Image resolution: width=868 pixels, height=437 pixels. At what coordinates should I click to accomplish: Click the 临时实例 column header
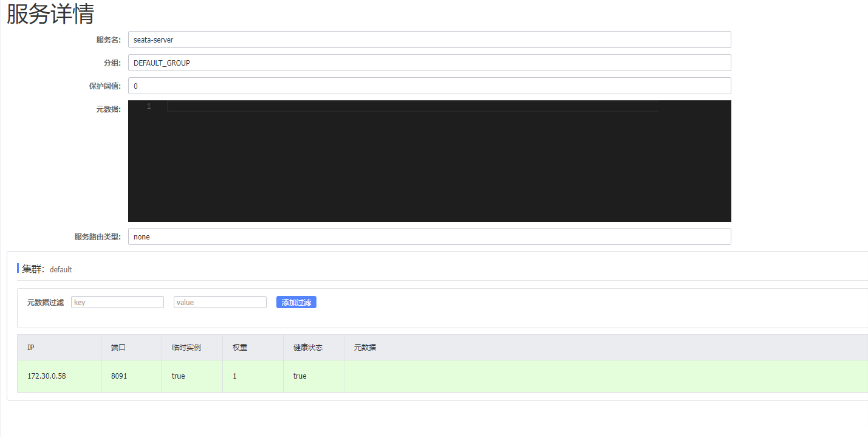[182, 347]
